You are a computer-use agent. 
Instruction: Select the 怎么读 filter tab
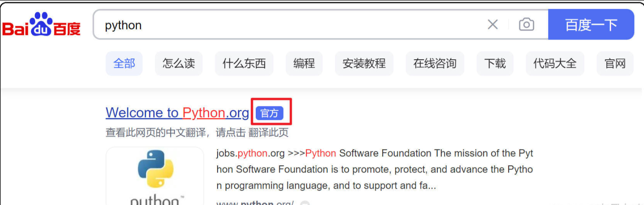coord(179,64)
